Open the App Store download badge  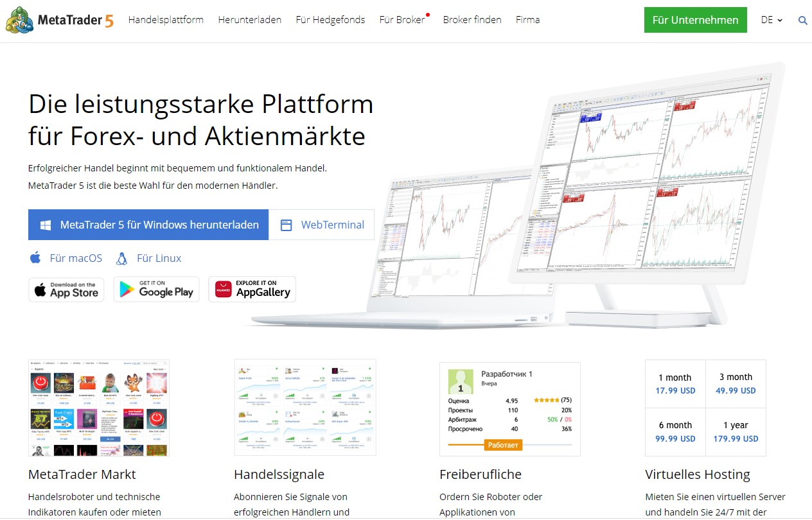point(66,290)
